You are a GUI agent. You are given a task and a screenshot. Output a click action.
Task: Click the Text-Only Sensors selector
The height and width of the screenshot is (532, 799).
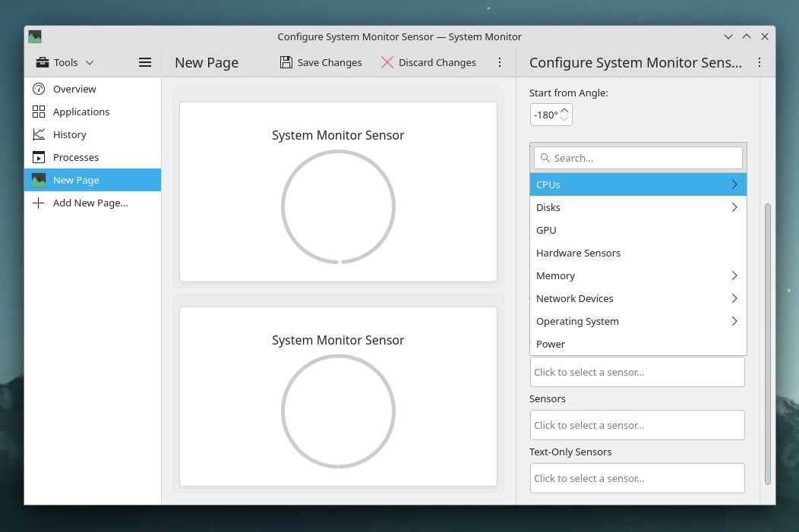point(637,478)
